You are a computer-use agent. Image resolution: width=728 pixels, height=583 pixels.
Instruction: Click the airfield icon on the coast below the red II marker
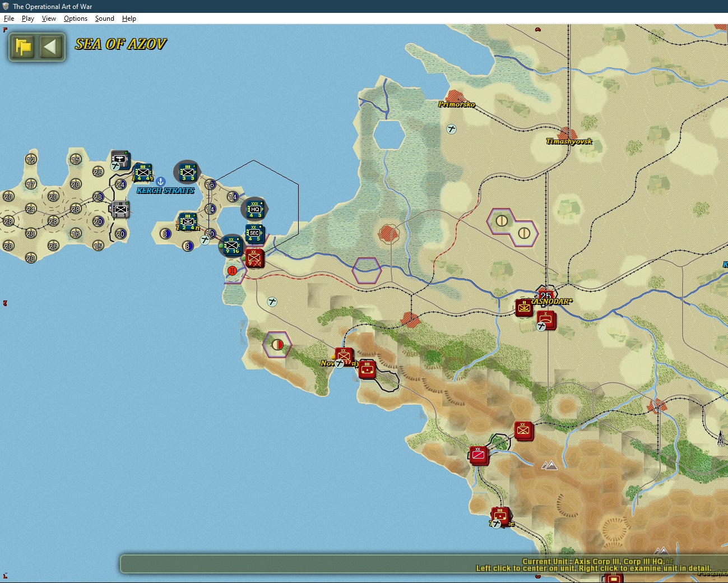pos(272,302)
